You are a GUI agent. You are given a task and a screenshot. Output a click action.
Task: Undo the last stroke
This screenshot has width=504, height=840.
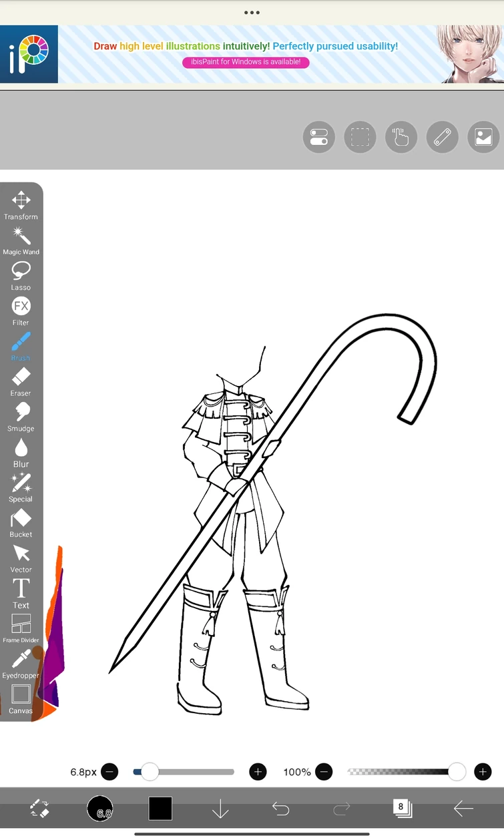(x=281, y=809)
